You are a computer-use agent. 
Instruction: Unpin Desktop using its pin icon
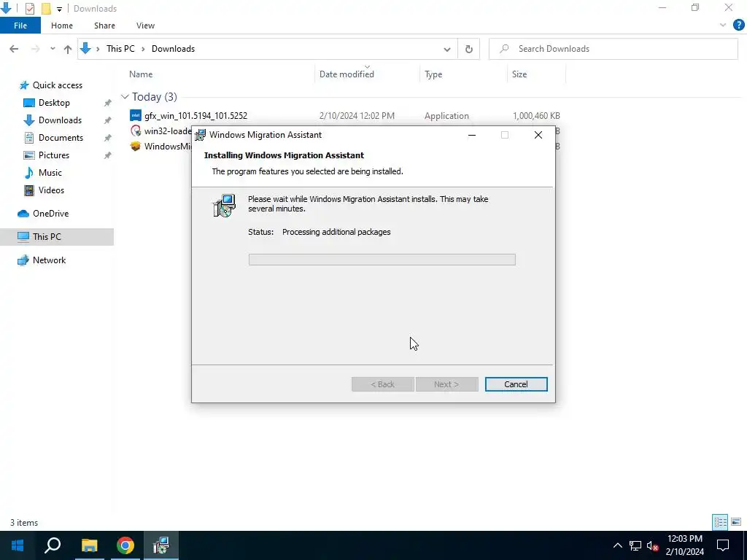tap(108, 103)
